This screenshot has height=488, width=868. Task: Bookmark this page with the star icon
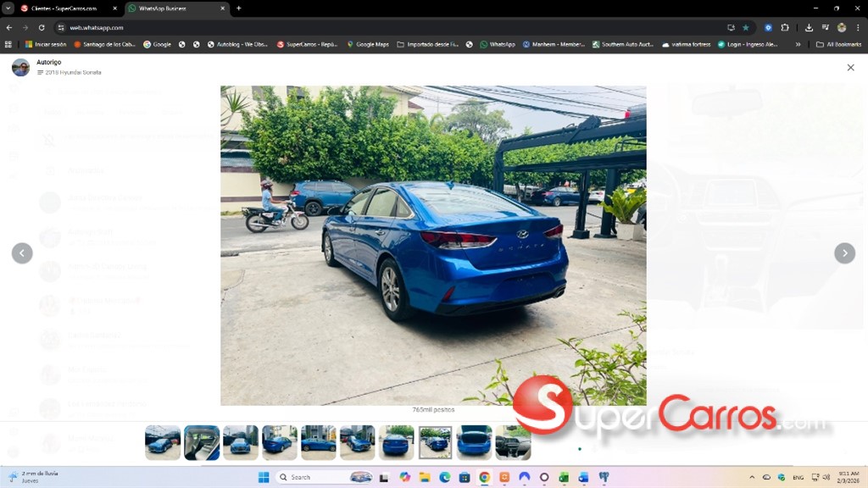pos(746,27)
